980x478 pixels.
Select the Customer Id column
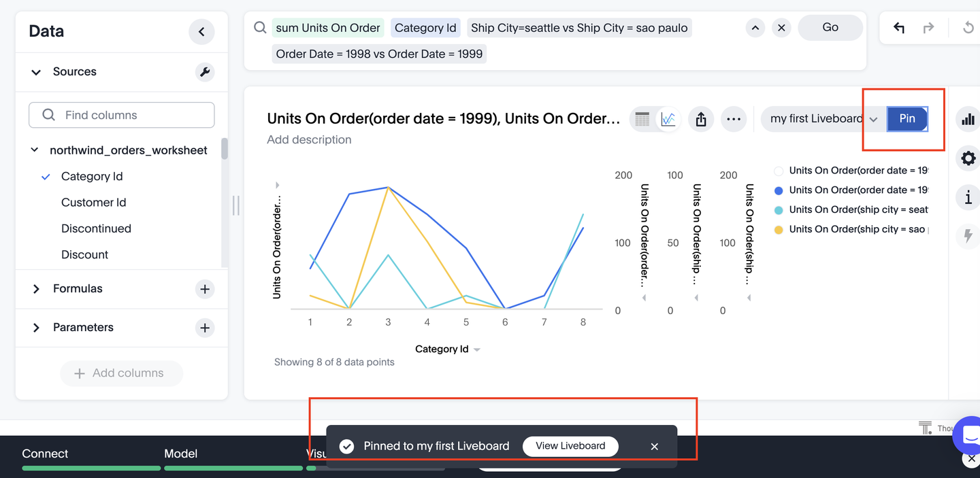pyautogui.click(x=93, y=203)
